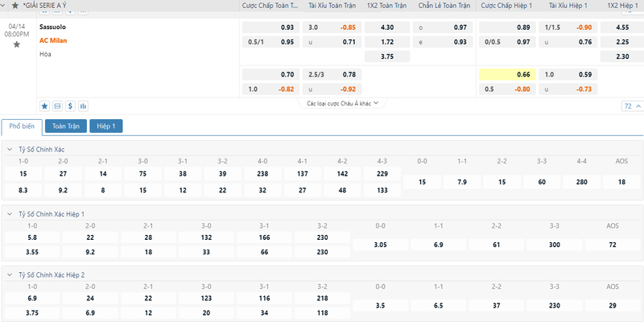644x322 pixels.
Task: Select the highlighted yellow 0.66 odds cell
Action: tap(507, 74)
